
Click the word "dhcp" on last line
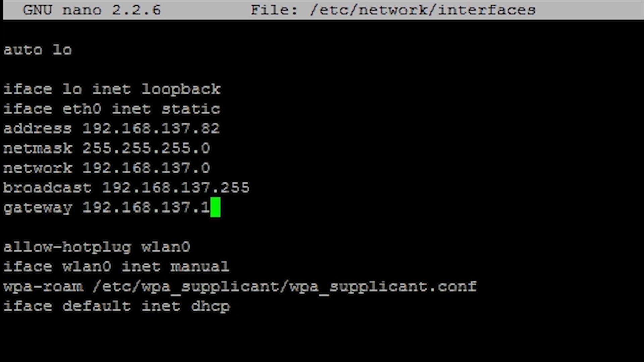click(x=210, y=306)
